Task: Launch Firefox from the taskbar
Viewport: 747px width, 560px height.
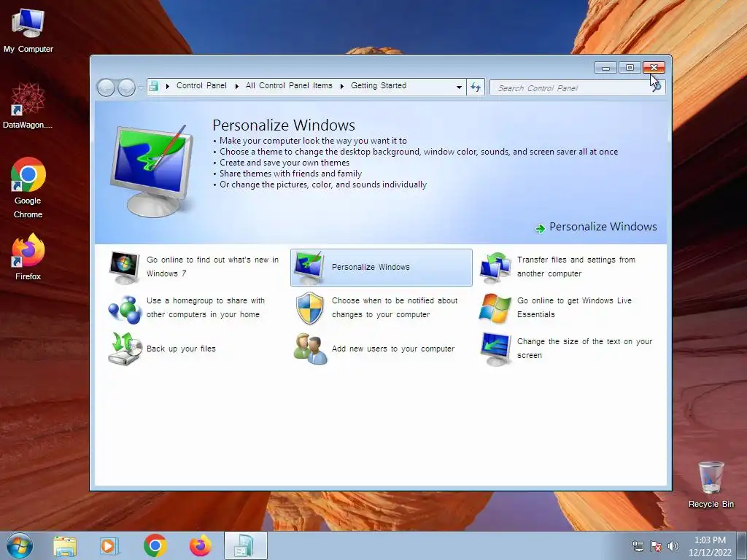Action: 201,545
